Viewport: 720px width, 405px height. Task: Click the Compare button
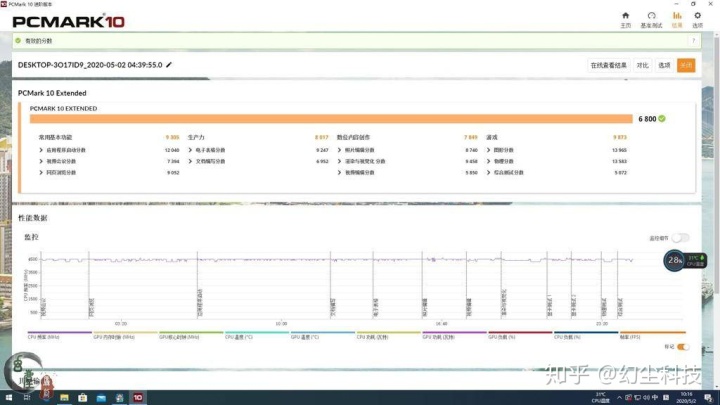pyautogui.click(x=642, y=65)
